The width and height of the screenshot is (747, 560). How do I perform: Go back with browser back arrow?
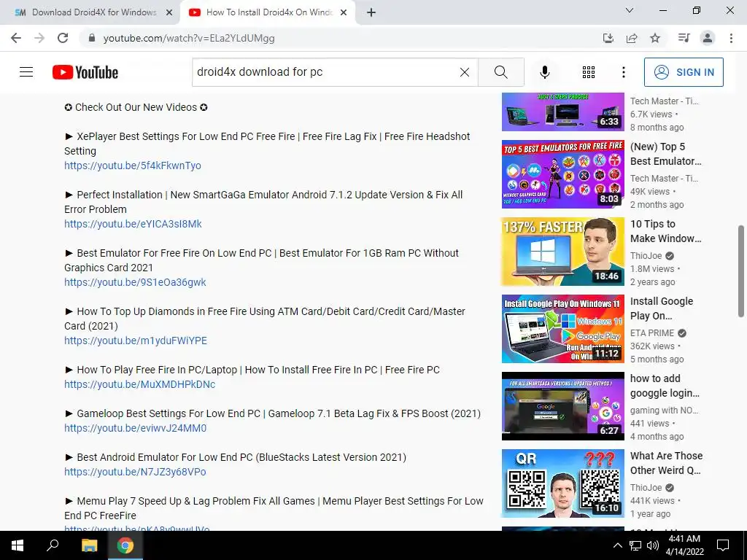(16, 38)
